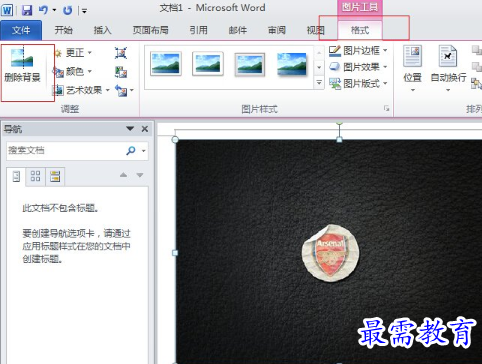Customize Quick Access Toolbar dropdown
This screenshot has width=482, height=364.
point(84,11)
